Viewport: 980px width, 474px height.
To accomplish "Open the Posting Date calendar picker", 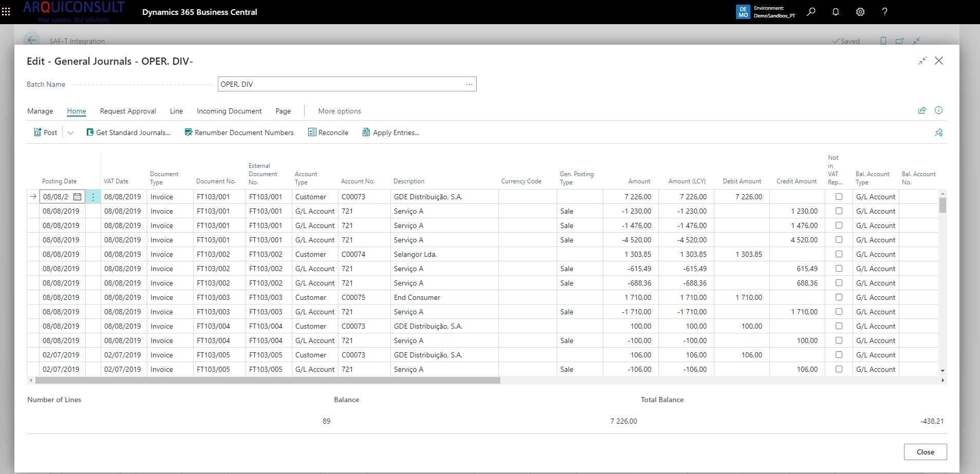I will (77, 197).
